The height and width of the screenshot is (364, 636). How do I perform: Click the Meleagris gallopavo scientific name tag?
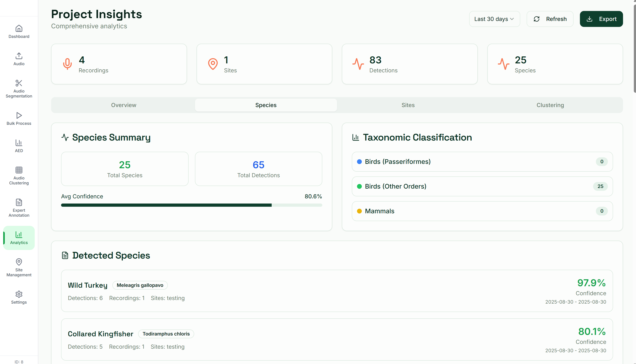140,285
